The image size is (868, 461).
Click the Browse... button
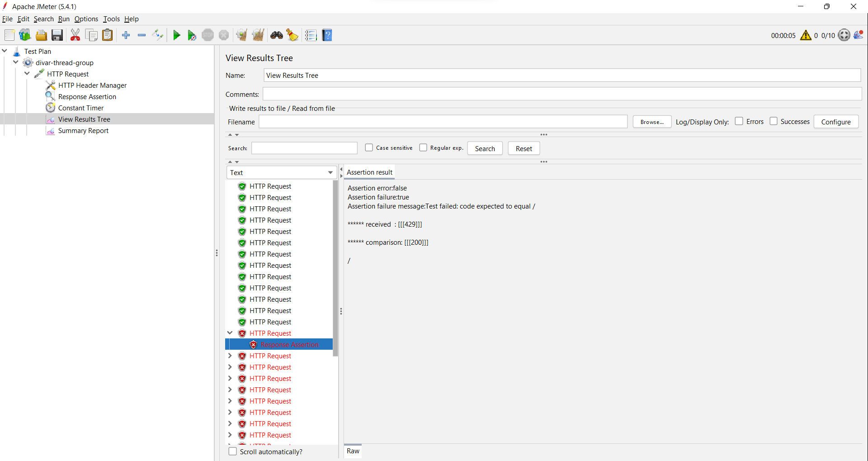652,122
